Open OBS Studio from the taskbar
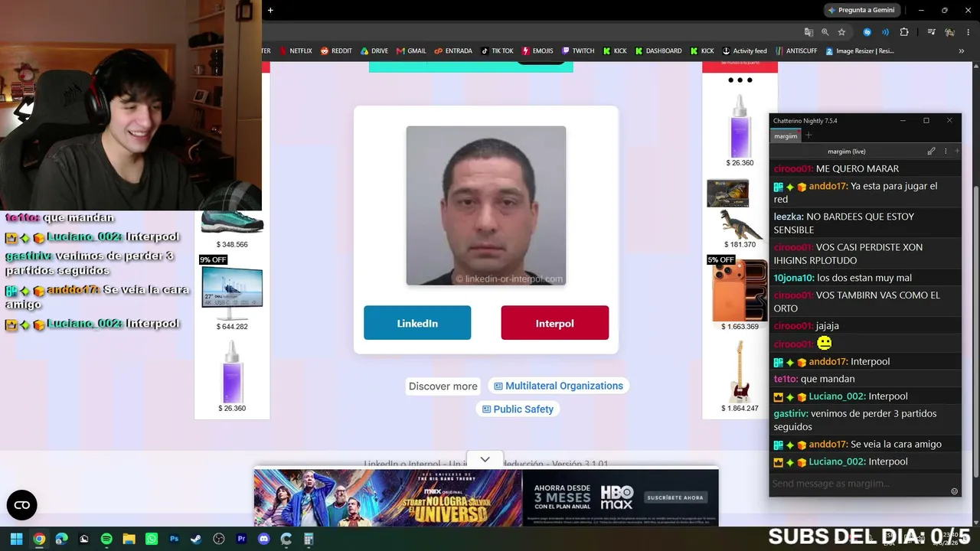 [219, 539]
